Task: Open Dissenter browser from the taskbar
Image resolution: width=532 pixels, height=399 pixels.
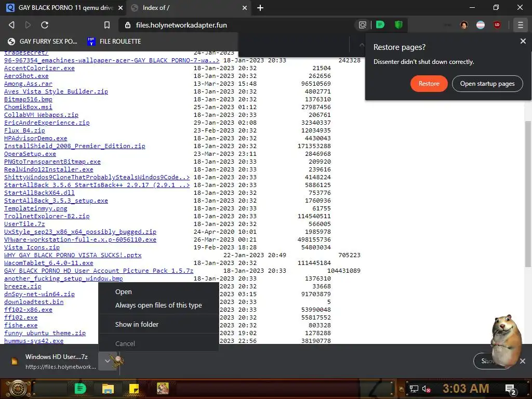Action: tap(81, 389)
